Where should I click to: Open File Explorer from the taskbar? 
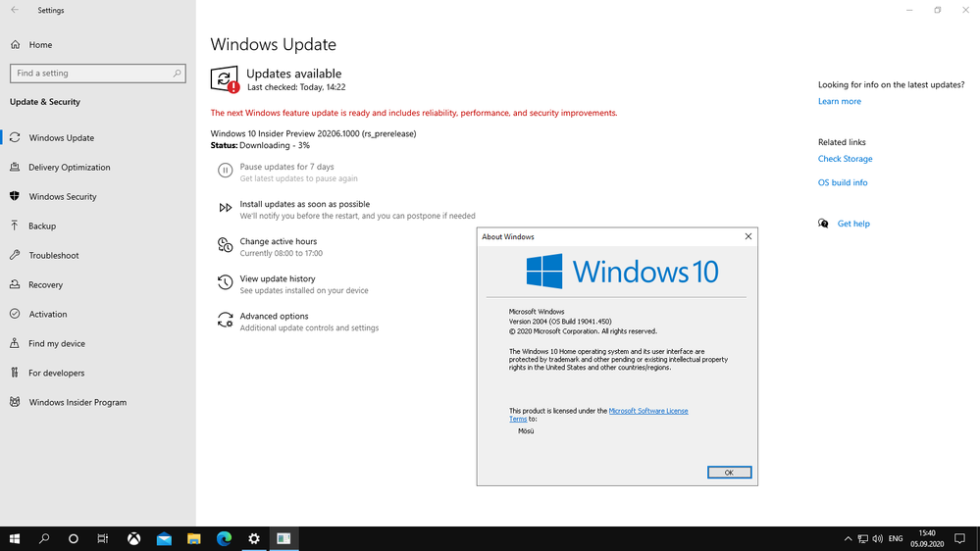coord(194,538)
